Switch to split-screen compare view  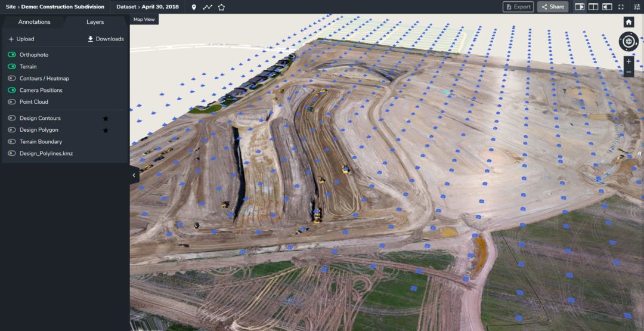(593, 7)
